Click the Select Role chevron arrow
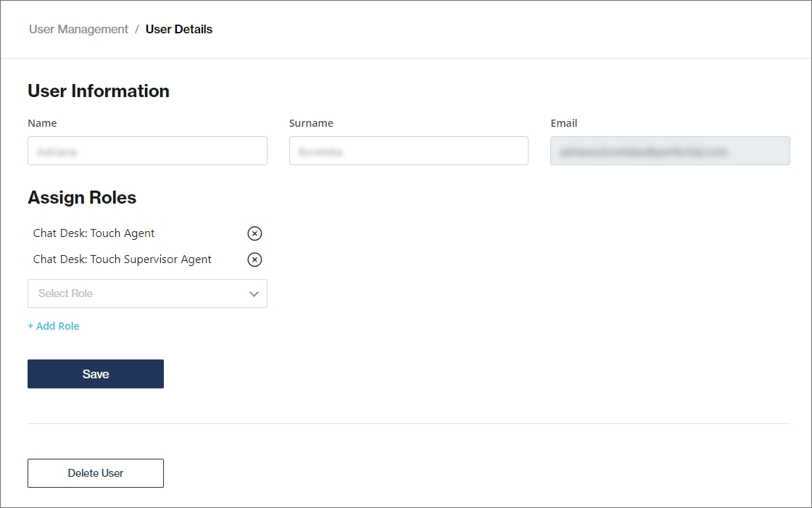812x508 pixels. 254,294
